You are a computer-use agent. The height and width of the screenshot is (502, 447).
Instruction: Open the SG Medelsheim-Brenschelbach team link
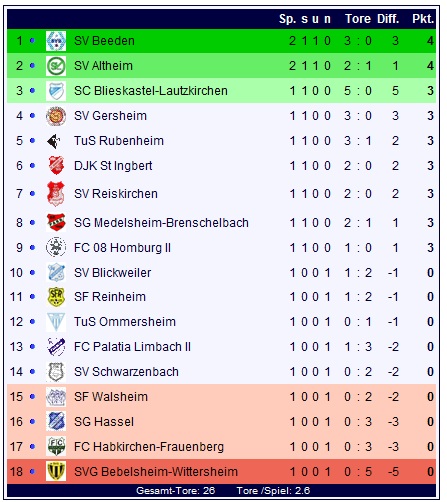[161, 222]
